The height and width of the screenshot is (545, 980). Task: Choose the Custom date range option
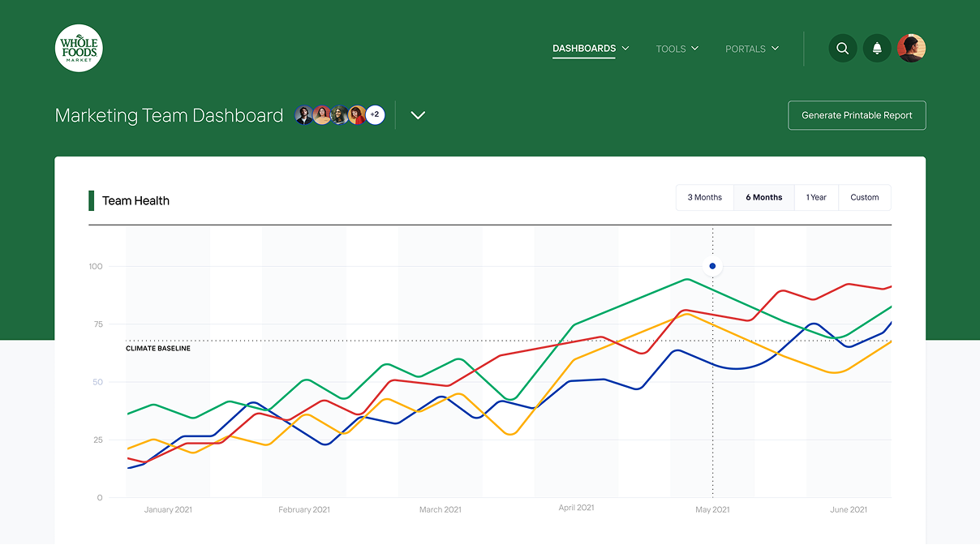864,197
